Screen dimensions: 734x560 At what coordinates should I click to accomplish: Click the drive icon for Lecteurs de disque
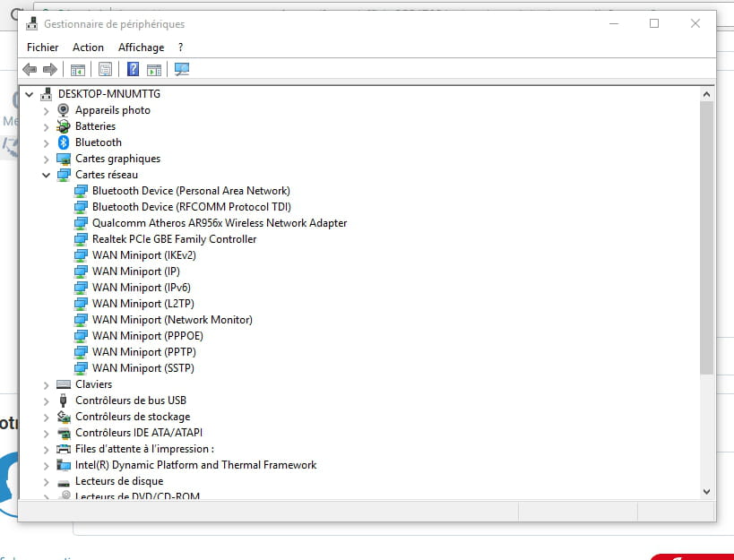click(64, 482)
